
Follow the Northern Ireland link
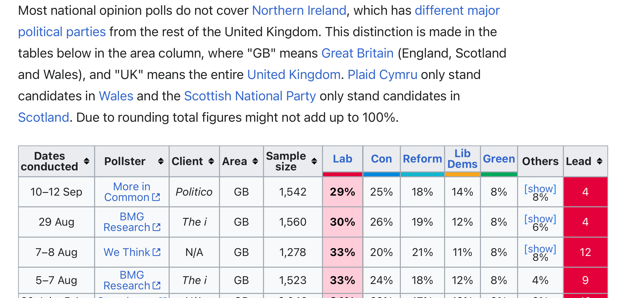point(299,10)
